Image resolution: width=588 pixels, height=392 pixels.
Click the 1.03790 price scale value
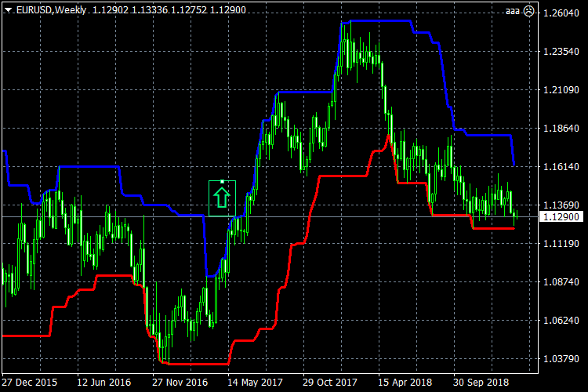[561, 358]
